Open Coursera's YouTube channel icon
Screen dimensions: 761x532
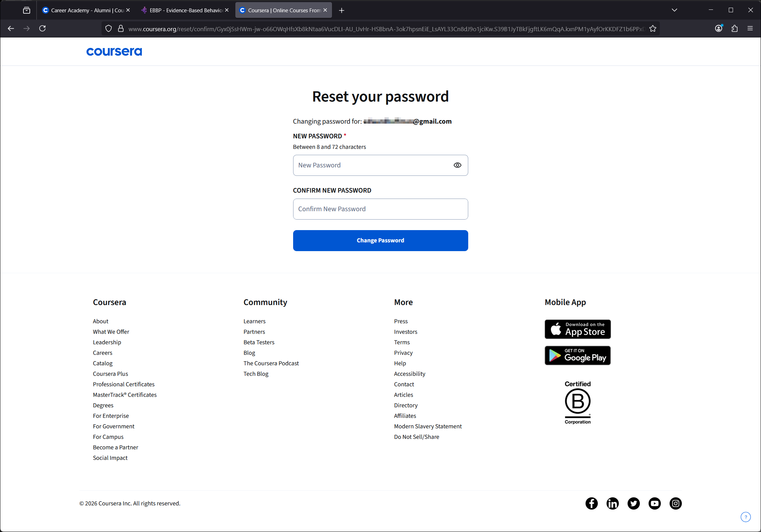click(655, 503)
